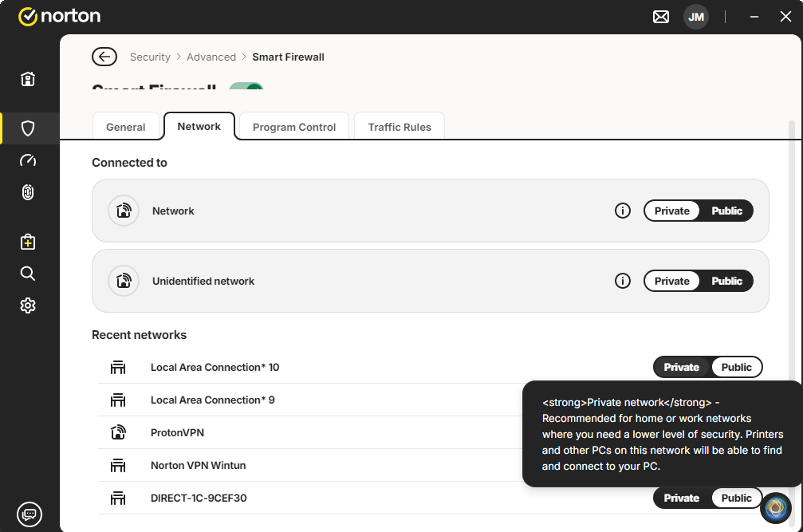Image resolution: width=803 pixels, height=532 pixels.
Task: Click the Network connection's wifi-house icon
Action: click(x=124, y=211)
